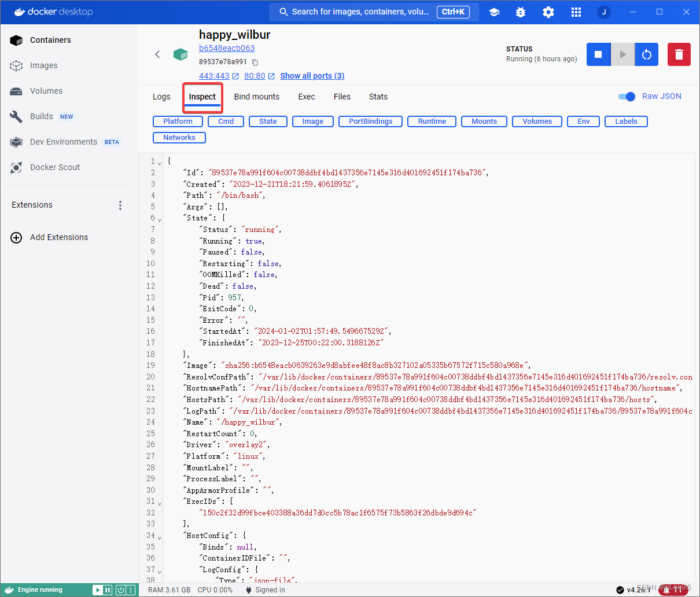The height and width of the screenshot is (597, 700).
Task: Collapse JSON root at line 1
Action: point(160,163)
